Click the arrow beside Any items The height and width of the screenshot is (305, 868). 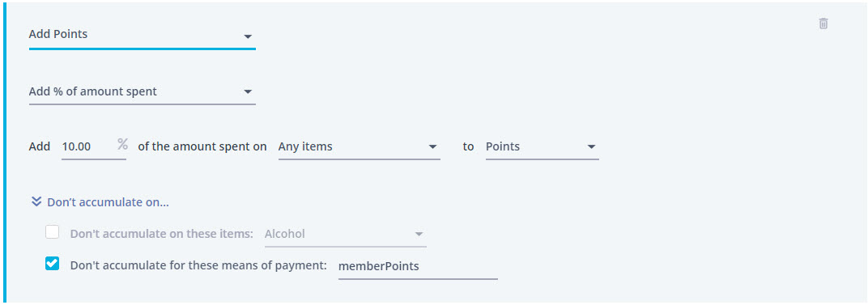pos(432,147)
